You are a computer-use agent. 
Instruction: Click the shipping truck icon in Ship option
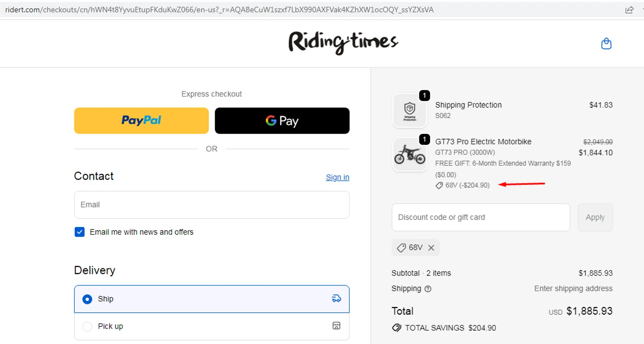pos(337,298)
